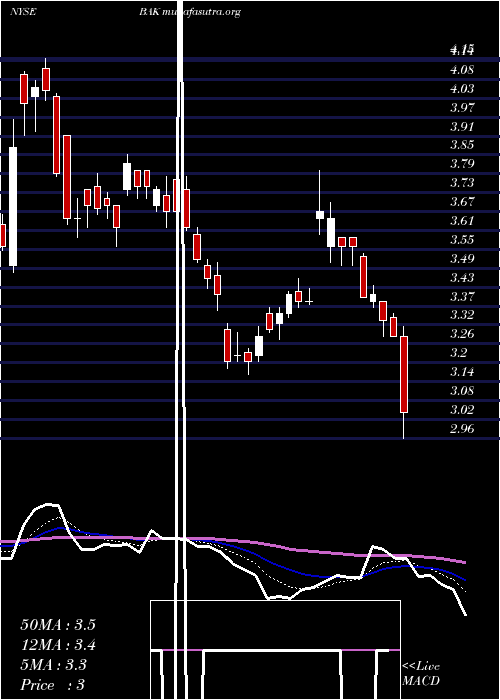
Task: Click the 3.2 price label
Action: click(x=459, y=353)
